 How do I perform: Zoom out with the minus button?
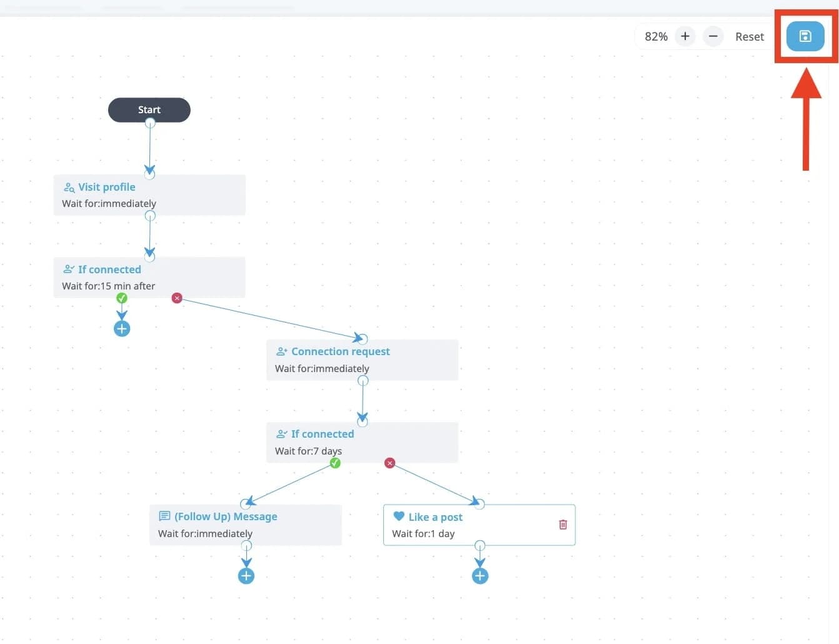coord(713,36)
